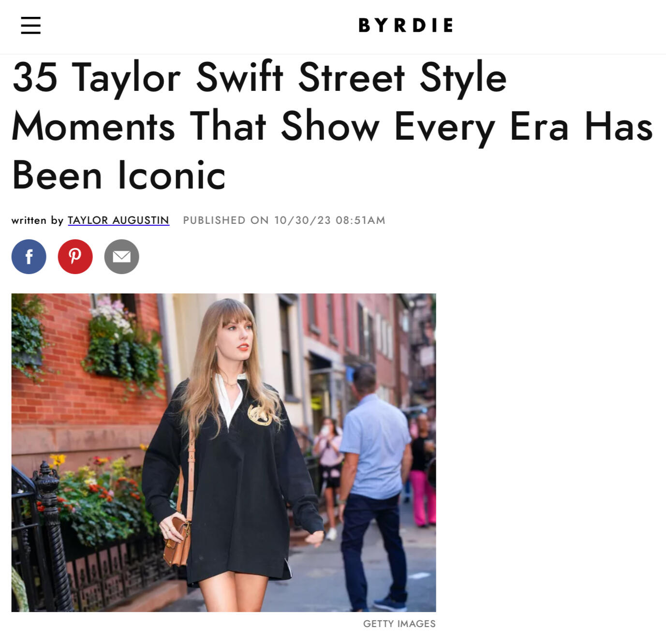Click the 'written by' byline label
The width and height of the screenshot is (666, 644).
37,220
